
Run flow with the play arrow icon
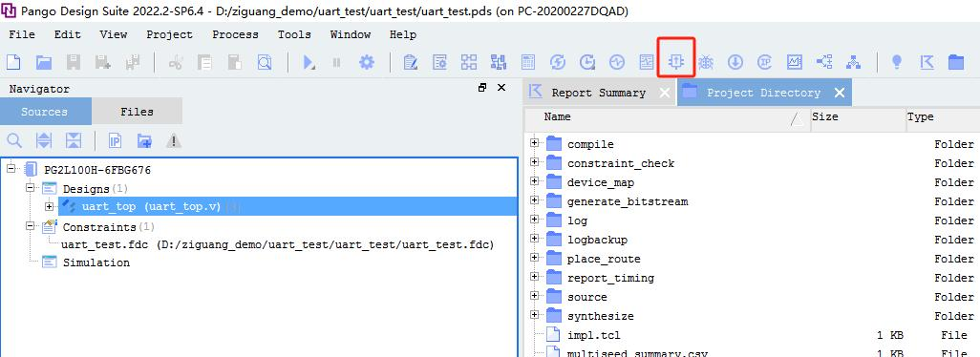pos(309,62)
